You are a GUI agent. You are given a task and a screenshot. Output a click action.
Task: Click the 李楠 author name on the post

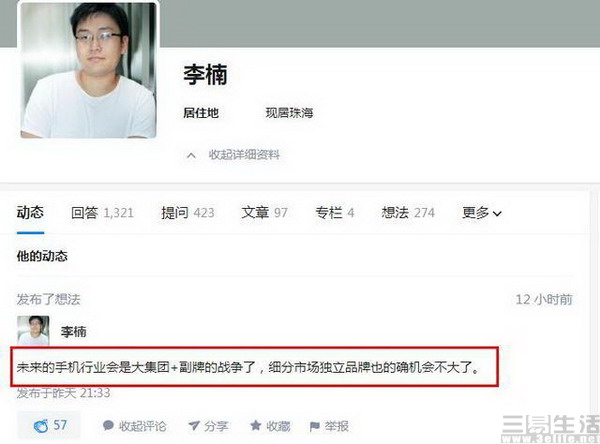point(73,331)
